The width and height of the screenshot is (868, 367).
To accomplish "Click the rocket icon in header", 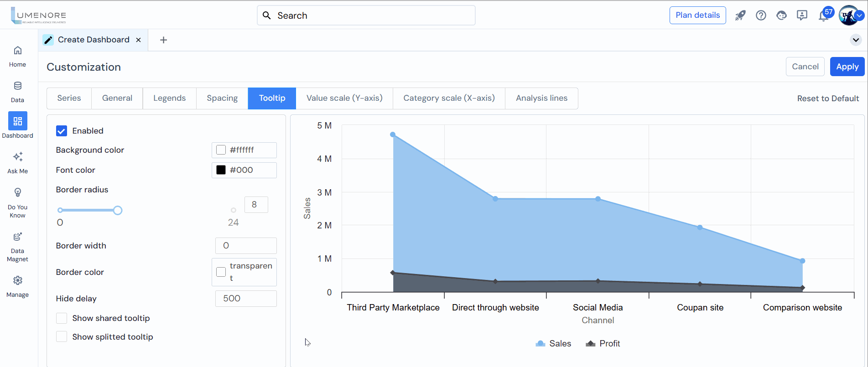I will pyautogui.click(x=740, y=16).
